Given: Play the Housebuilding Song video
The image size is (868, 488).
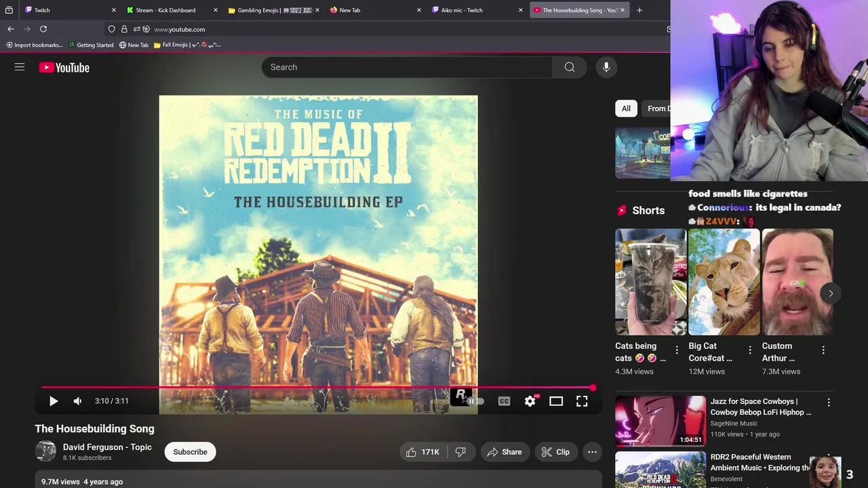Looking at the screenshot, I should point(54,401).
